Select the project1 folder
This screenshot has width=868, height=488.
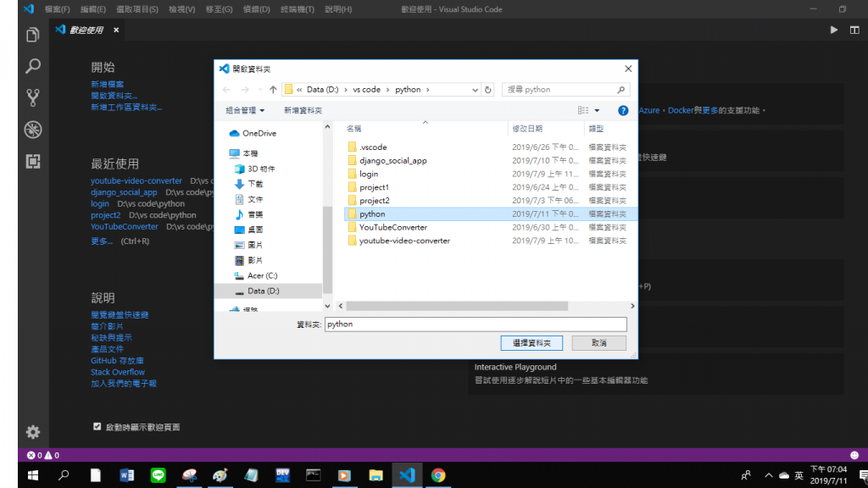(374, 187)
